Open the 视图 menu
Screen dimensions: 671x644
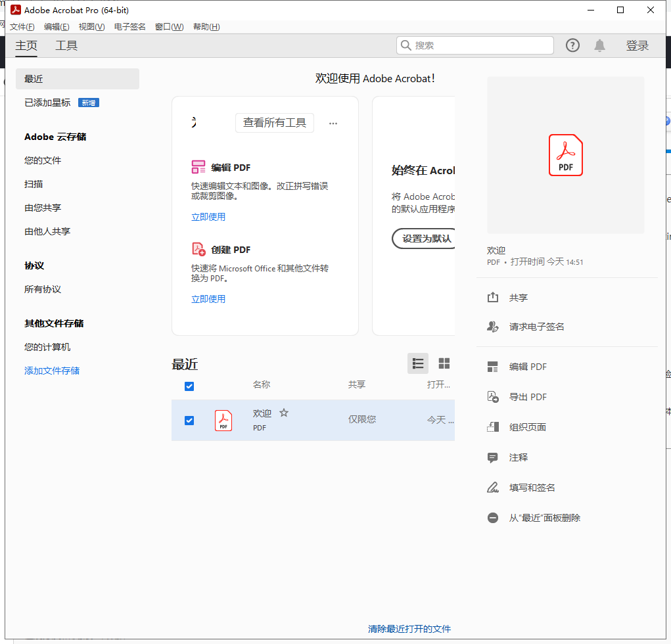click(x=92, y=26)
